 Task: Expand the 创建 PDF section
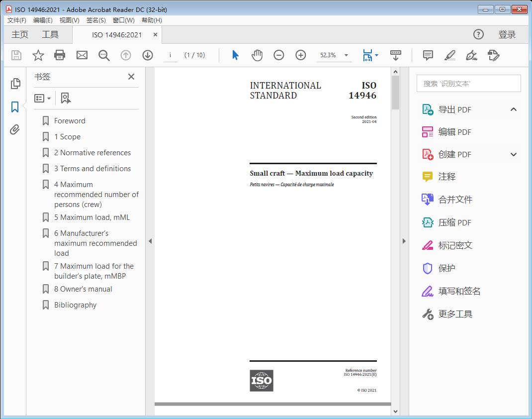514,154
